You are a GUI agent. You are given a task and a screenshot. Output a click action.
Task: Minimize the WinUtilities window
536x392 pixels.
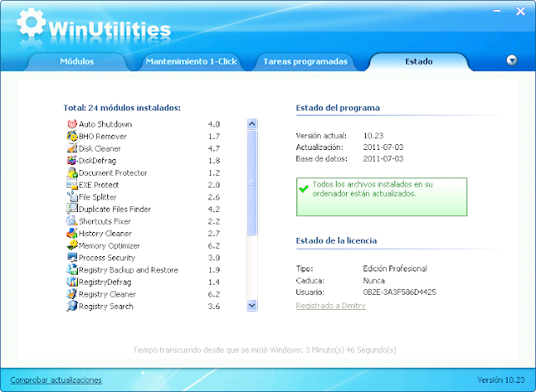[497, 11]
